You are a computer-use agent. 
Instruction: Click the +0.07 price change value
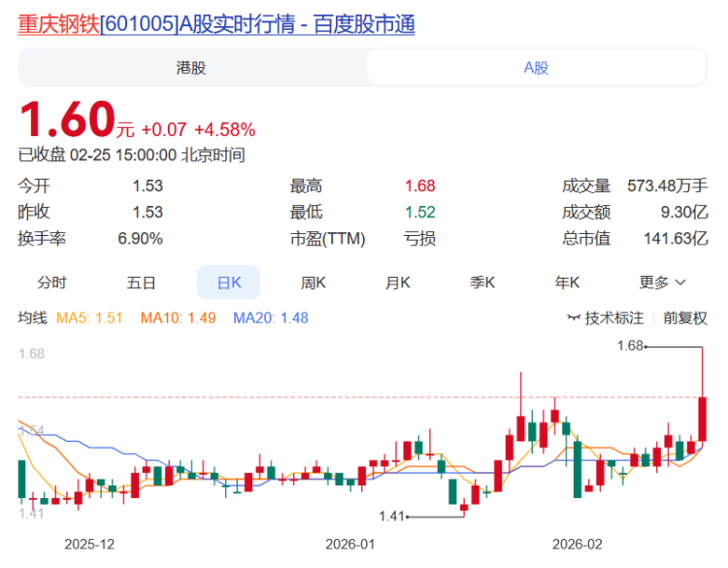click(164, 129)
